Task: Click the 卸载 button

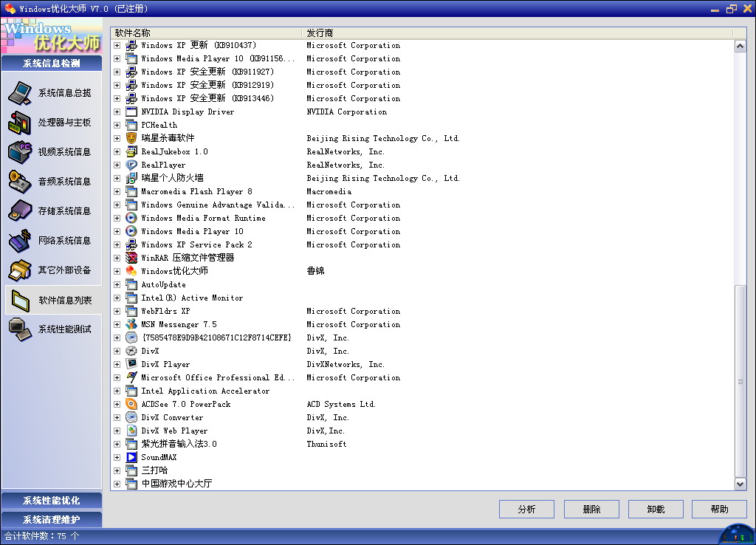Action: click(x=656, y=510)
